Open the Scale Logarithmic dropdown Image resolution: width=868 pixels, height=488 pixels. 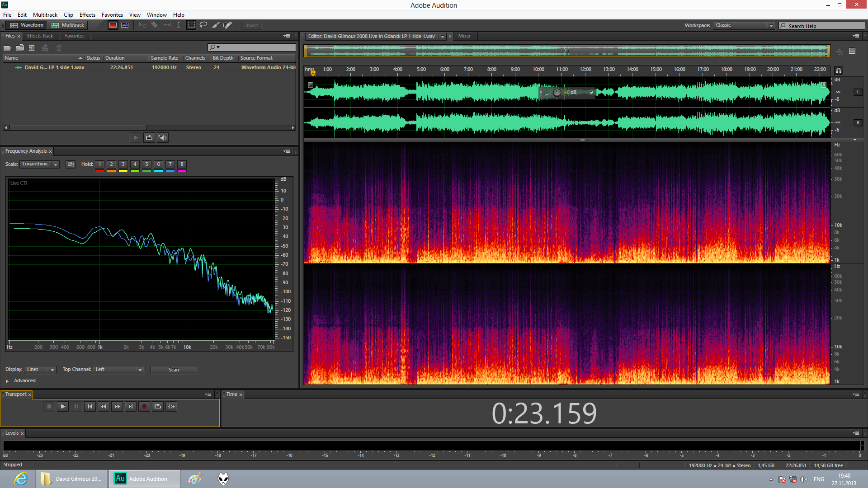pos(40,164)
